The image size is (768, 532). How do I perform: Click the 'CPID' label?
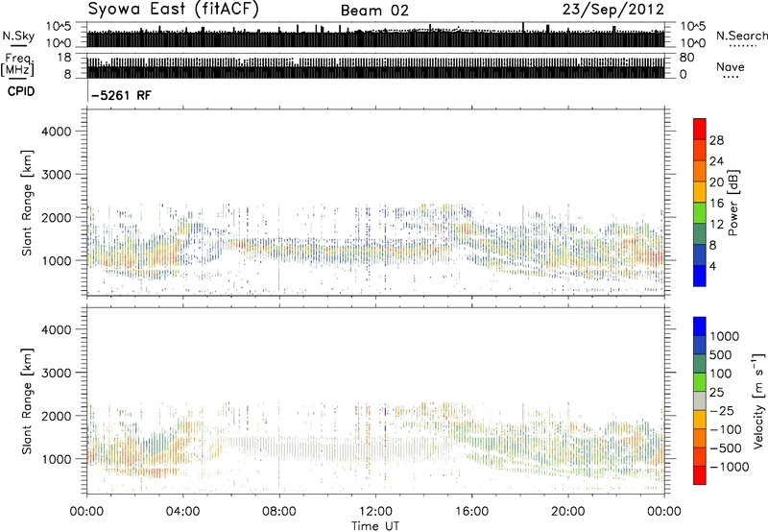[21, 91]
